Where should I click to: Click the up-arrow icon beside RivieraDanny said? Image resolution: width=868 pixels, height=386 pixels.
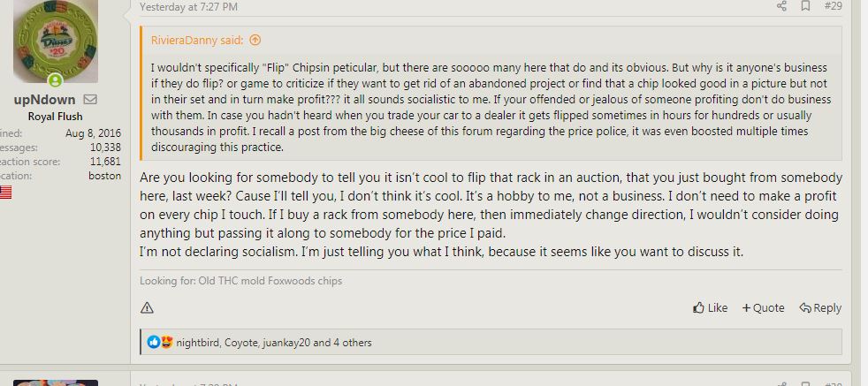[255, 40]
